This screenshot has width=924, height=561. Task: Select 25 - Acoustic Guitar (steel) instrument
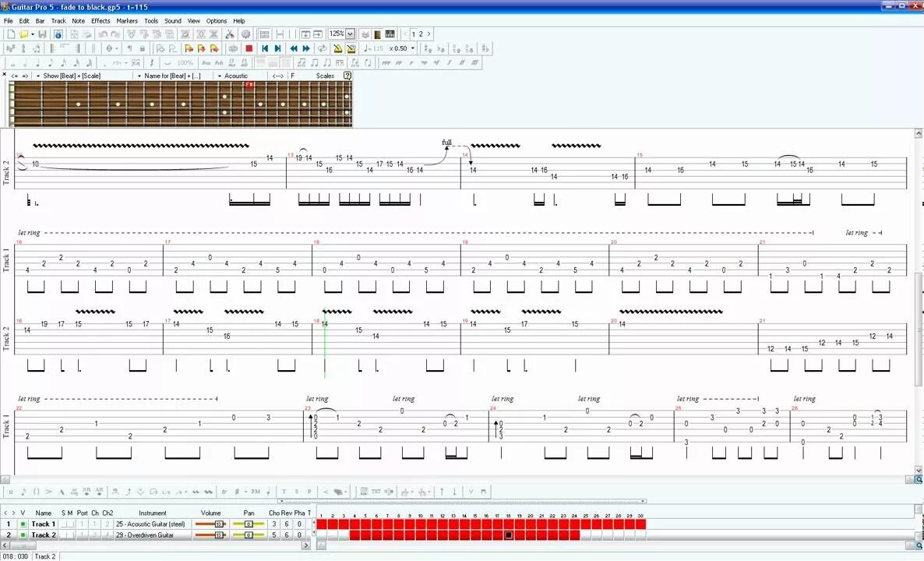150,524
